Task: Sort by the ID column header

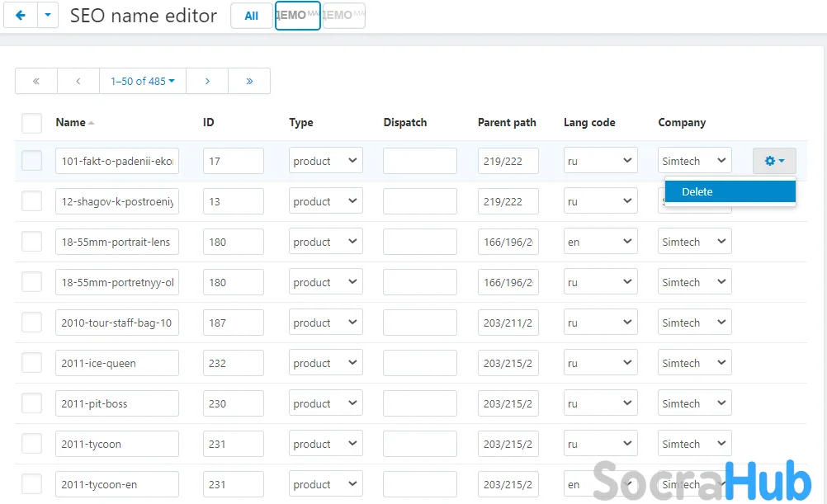Action: 209,122
